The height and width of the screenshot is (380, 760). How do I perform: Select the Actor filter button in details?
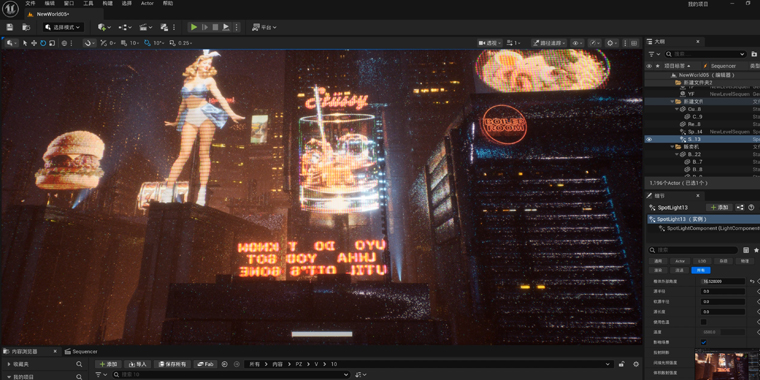pos(680,261)
